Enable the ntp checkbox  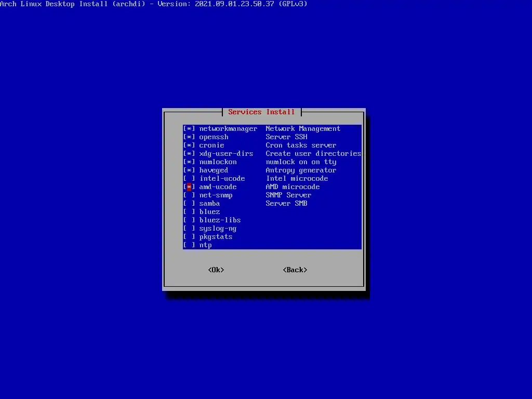189,245
